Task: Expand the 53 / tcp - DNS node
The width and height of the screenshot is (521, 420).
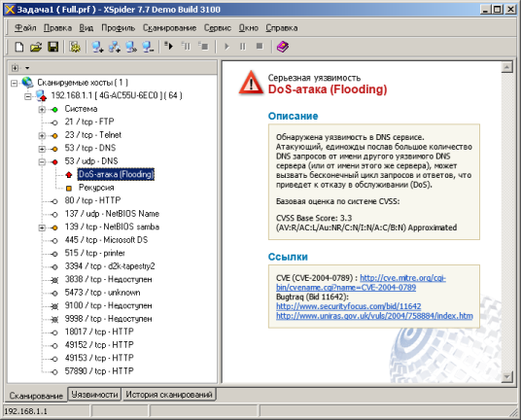Action: point(42,149)
